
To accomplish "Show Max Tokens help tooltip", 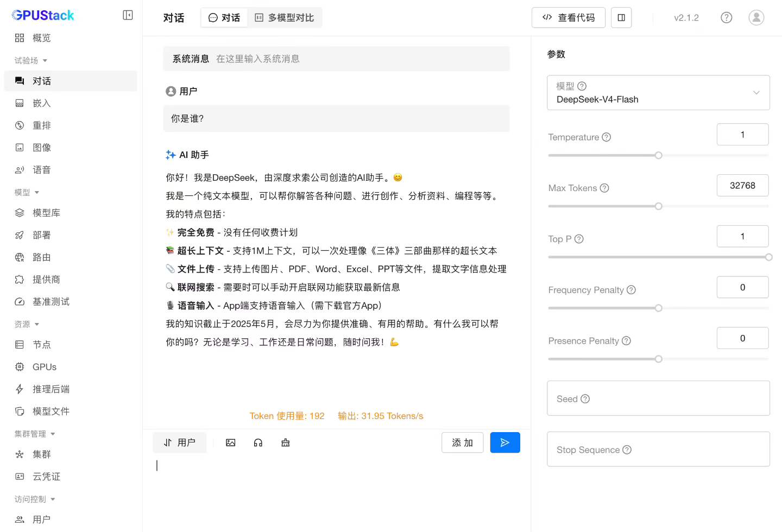I will (x=604, y=188).
